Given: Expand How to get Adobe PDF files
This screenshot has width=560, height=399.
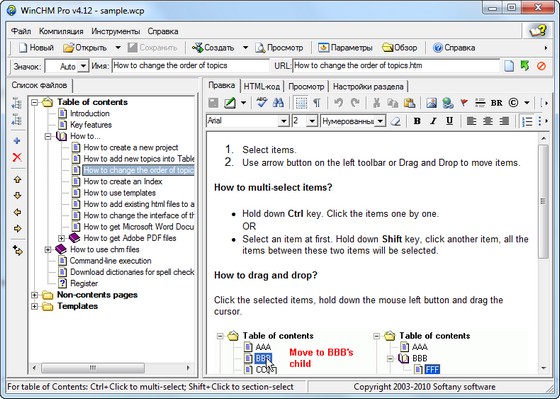Looking at the screenshot, I should [x=61, y=238].
